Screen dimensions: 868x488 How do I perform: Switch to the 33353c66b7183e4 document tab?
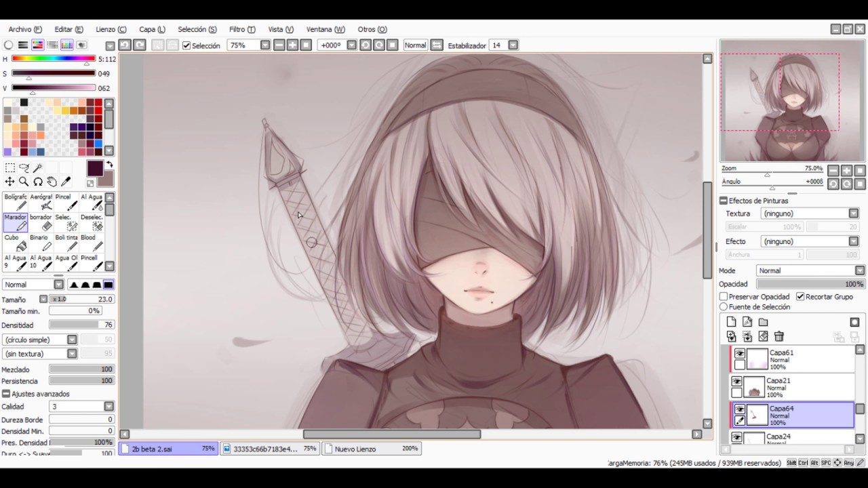coord(270,449)
